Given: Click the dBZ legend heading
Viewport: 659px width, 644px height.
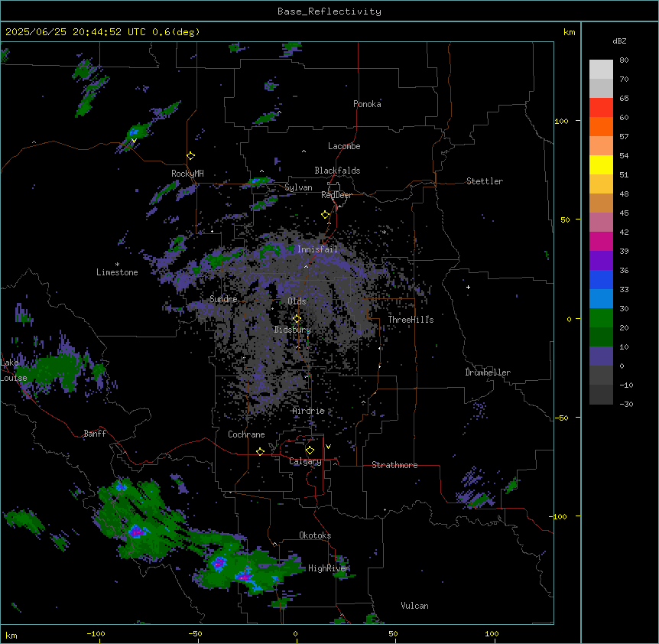Looking at the screenshot, I should pyautogui.click(x=619, y=41).
